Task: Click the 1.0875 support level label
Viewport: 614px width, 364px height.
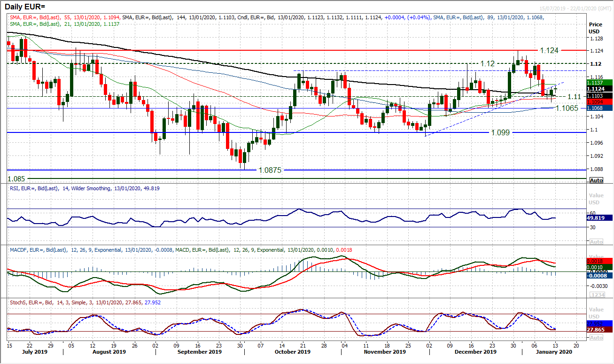Action: tap(270, 170)
